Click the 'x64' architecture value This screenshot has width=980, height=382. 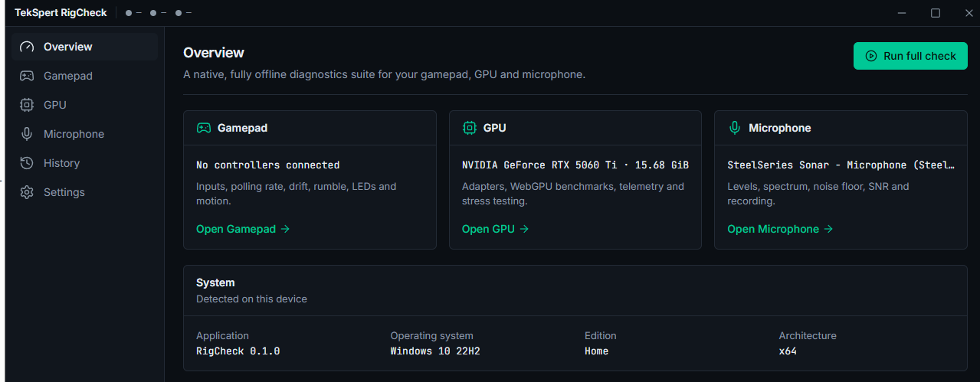(x=788, y=351)
